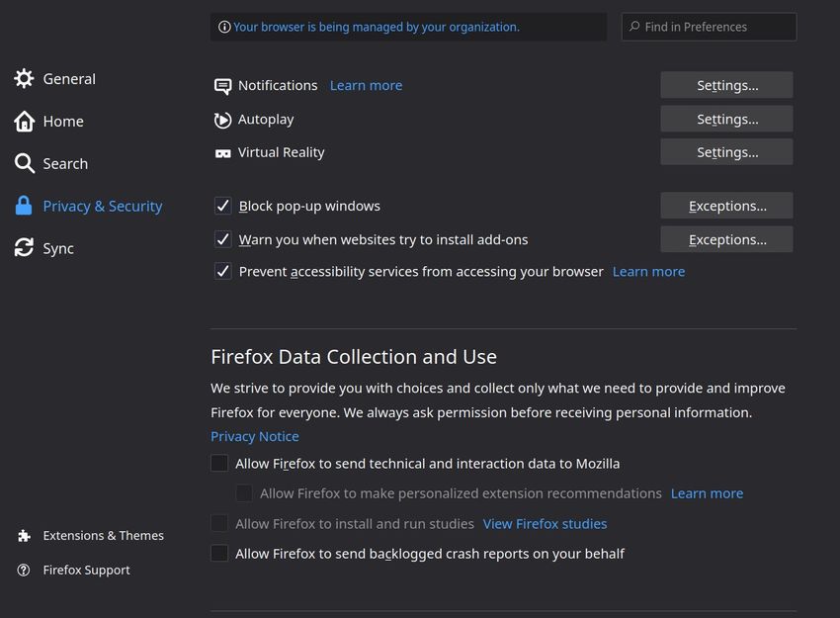840x618 pixels.
Task: Click the magnifier icon in Find in Preferences
Action: 634,27
